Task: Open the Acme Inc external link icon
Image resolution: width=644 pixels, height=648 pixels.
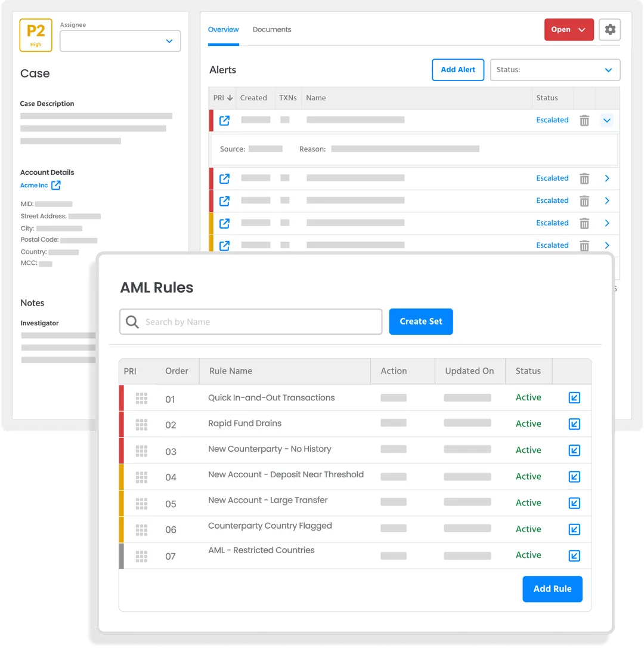Action: pos(56,185)
